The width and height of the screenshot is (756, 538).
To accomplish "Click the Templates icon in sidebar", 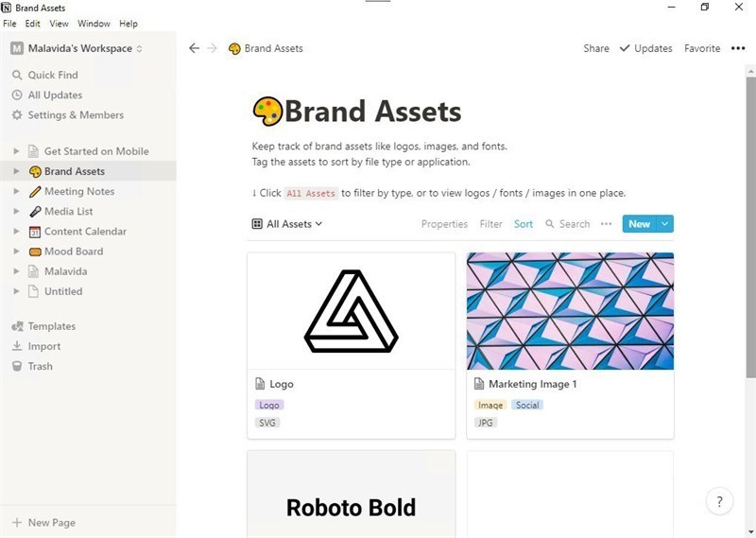I will [17, 326].
